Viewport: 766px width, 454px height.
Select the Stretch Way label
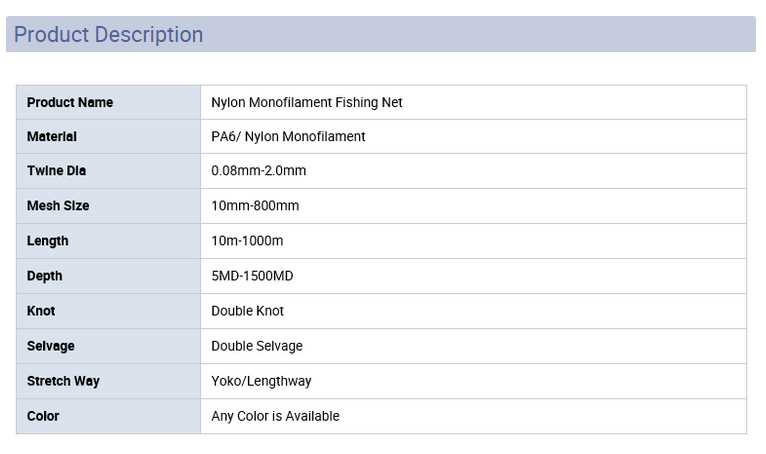[x=63, y=381]
